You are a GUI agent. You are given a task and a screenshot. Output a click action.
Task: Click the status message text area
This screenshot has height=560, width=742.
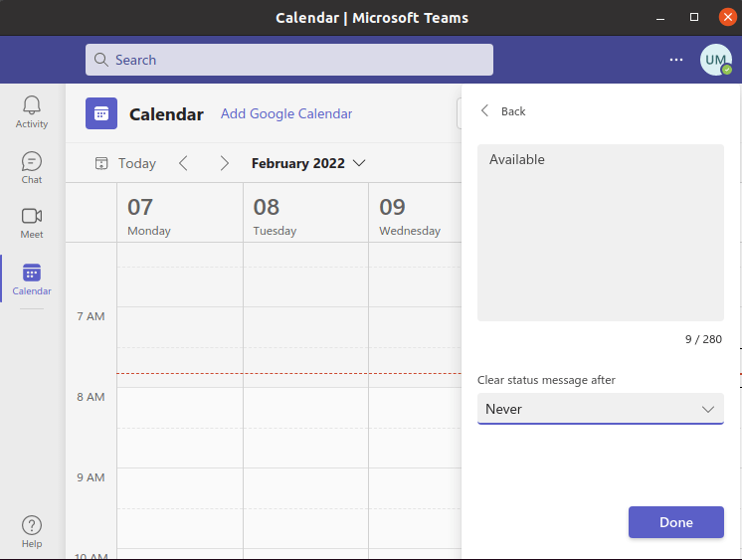601,233
